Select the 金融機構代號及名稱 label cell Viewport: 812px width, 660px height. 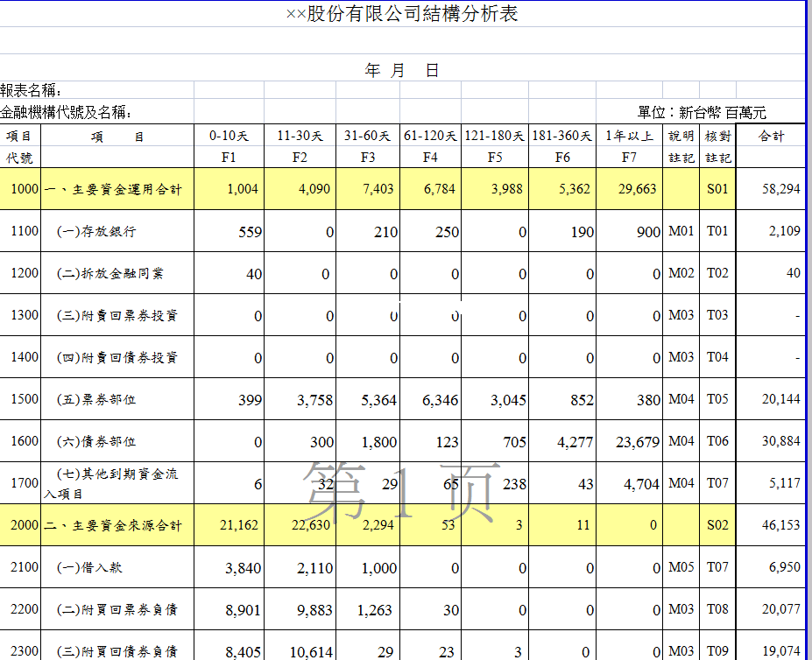tap(67, 113)
